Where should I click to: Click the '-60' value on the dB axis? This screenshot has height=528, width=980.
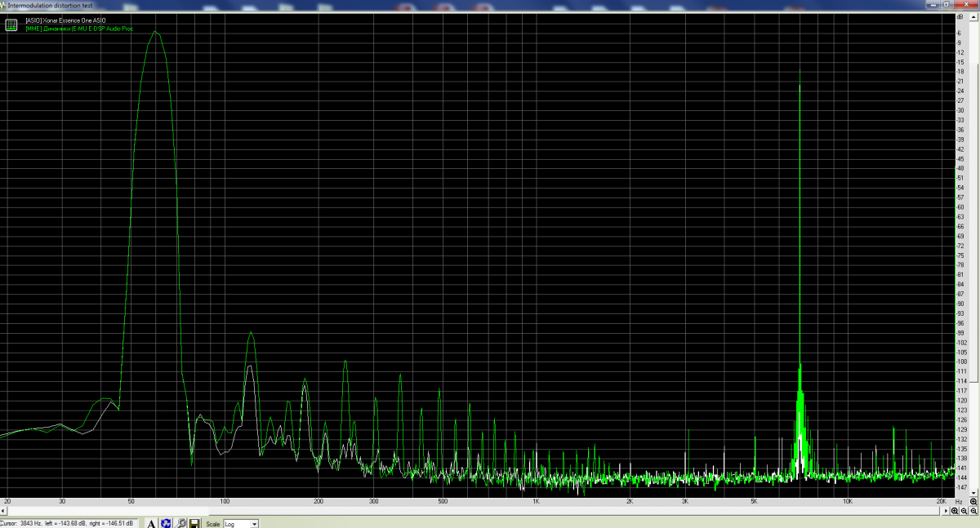960,206
